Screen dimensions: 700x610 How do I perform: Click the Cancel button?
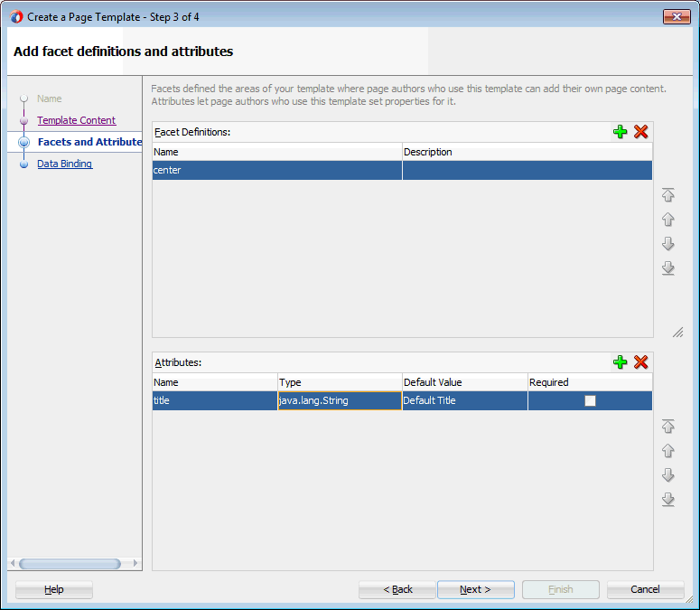click(645, 589)
